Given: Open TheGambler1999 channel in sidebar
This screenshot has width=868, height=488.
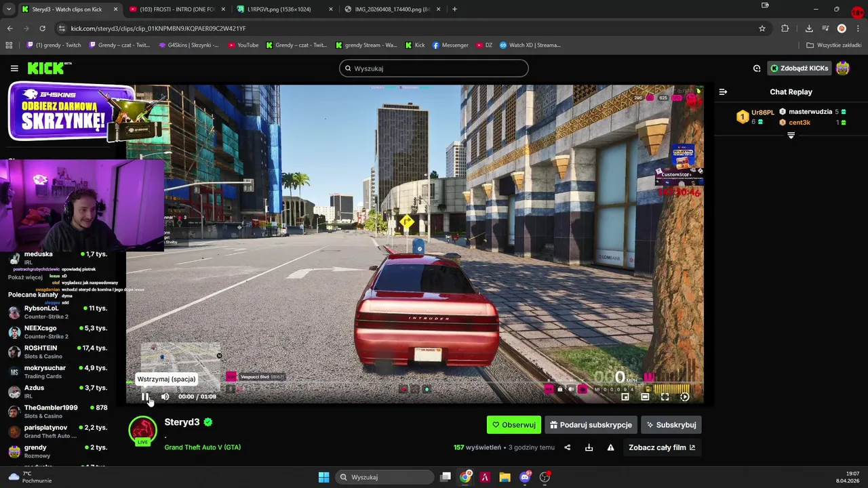Looking at the screenshot, I should (58, 411).
